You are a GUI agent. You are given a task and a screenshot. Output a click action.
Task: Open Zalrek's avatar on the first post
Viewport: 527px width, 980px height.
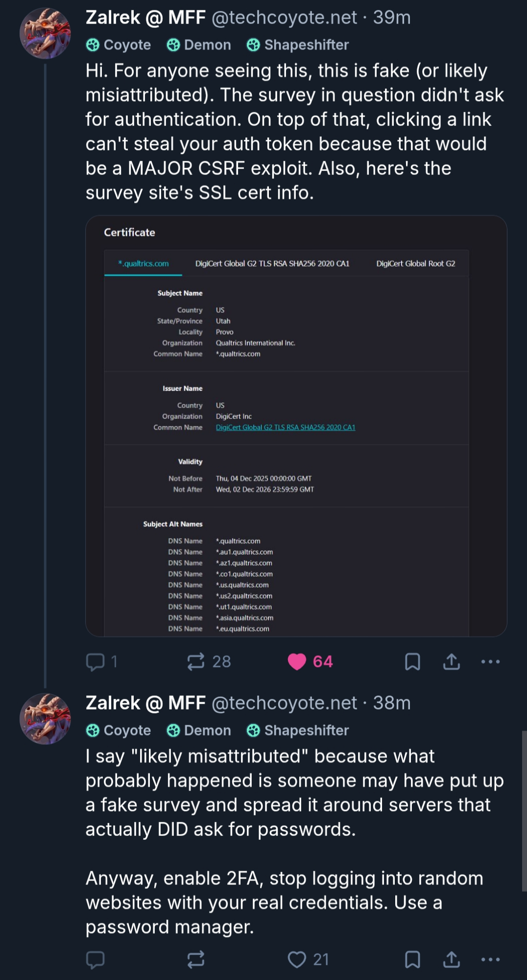pyautogui.click(x=45, y=33)
